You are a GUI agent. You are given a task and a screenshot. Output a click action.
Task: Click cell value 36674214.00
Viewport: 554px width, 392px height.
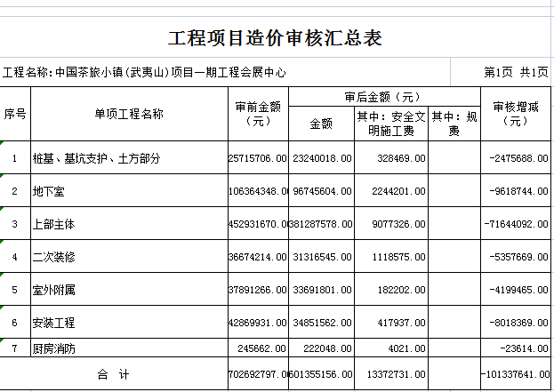[x=258, y=256]
